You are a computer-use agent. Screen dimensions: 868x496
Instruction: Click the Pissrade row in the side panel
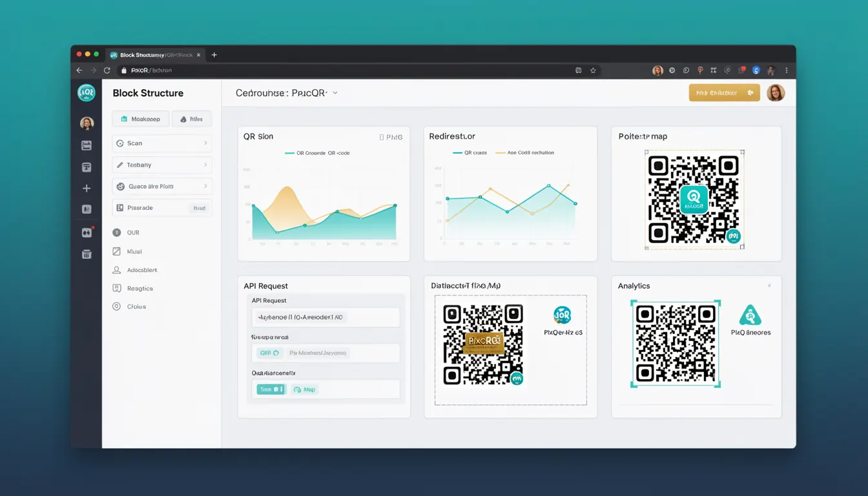[x=161, y=208]
